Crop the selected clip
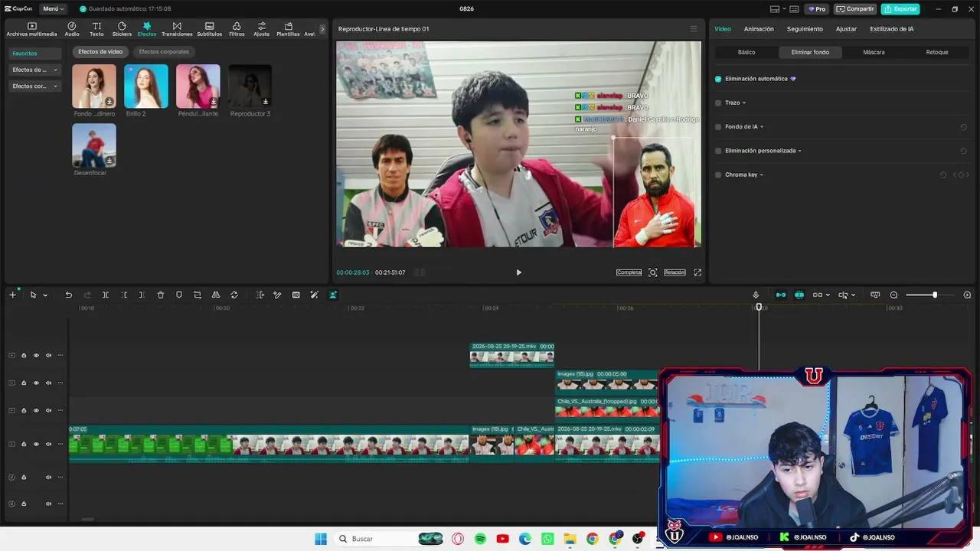Image resolution: width=980 pixels, height=551 pixels. tap(198, 295)
